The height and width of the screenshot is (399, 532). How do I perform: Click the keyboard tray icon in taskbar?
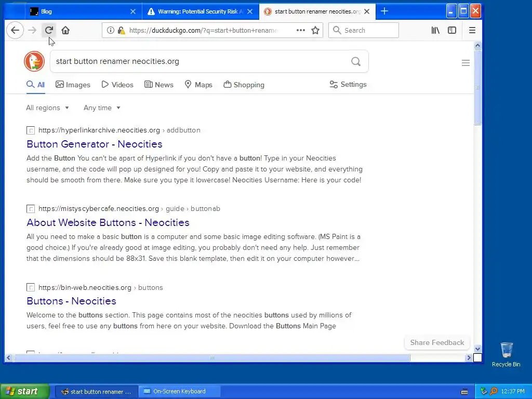464,392
